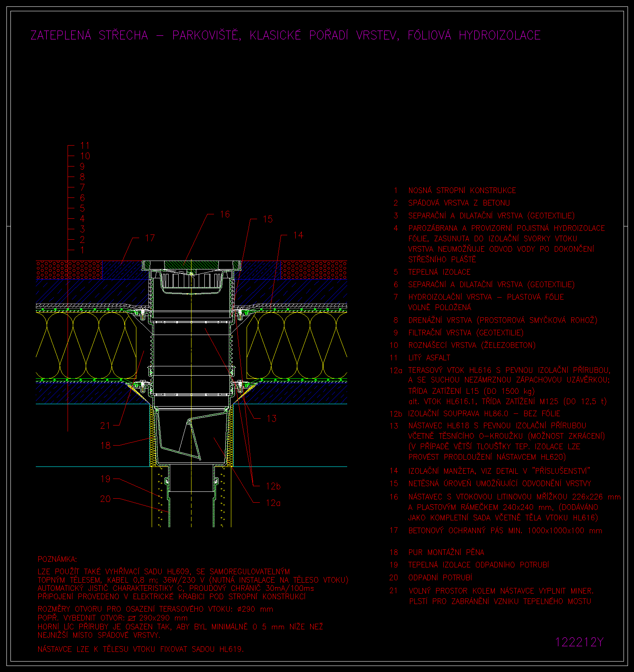634x672 pixels.
Task: Pick legend line 'FÓLIE, ZASUNUTA DO IZOLAČNÍ SVORKY VTOKU'
Action: pyautogui.click(x=493, y=238)
